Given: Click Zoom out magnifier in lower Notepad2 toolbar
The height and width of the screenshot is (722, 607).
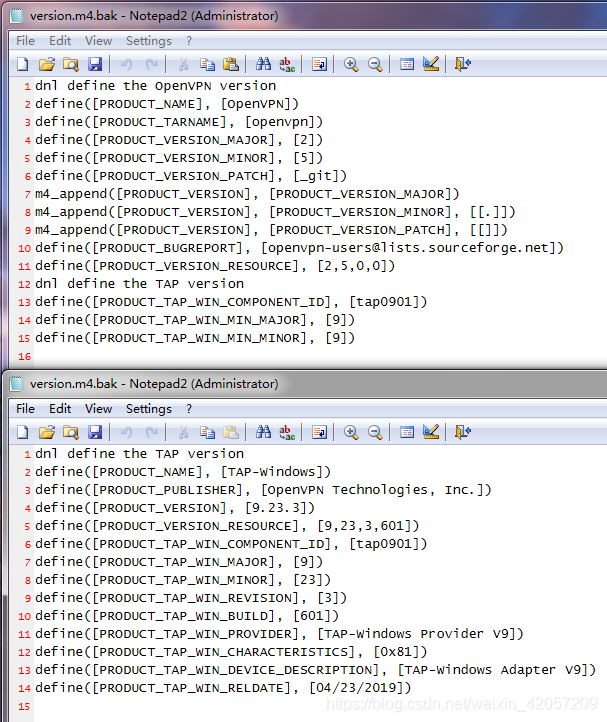Looking at the screenshot, I should 375,432.
